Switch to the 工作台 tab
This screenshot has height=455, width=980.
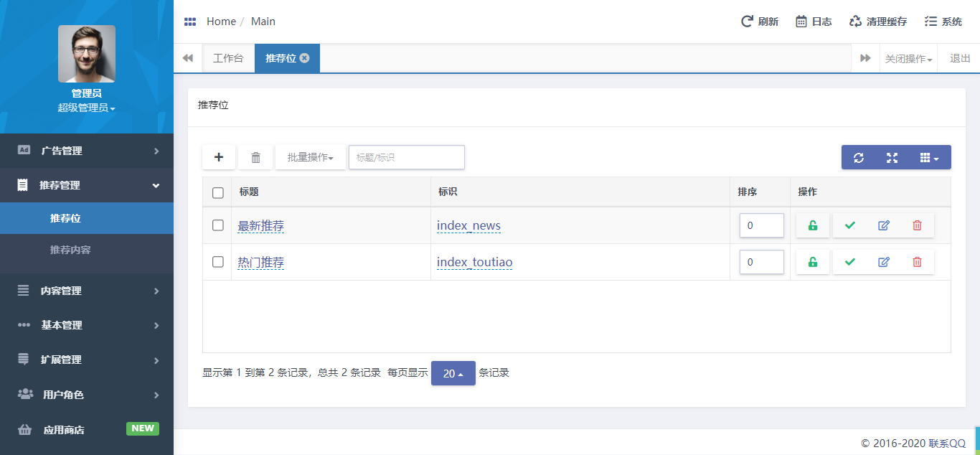pyautogui.click(x=228, y=58)
